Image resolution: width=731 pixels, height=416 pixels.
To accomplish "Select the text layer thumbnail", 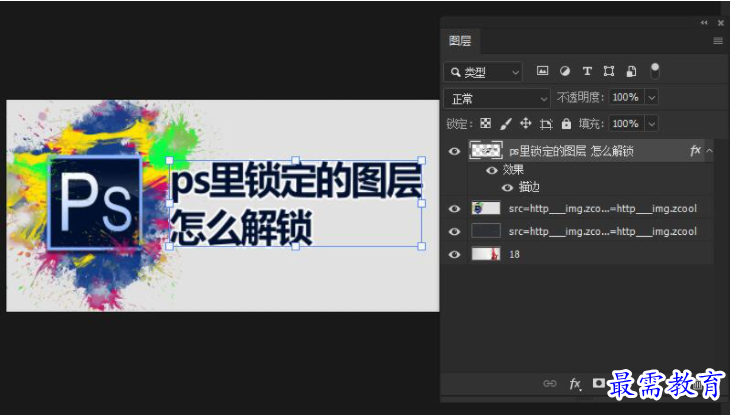I will pyautogui.click(x=486, y=151).
